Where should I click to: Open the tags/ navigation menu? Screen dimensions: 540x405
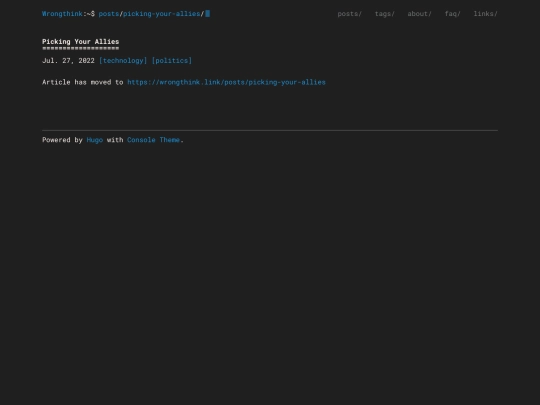tap(385, 14)
